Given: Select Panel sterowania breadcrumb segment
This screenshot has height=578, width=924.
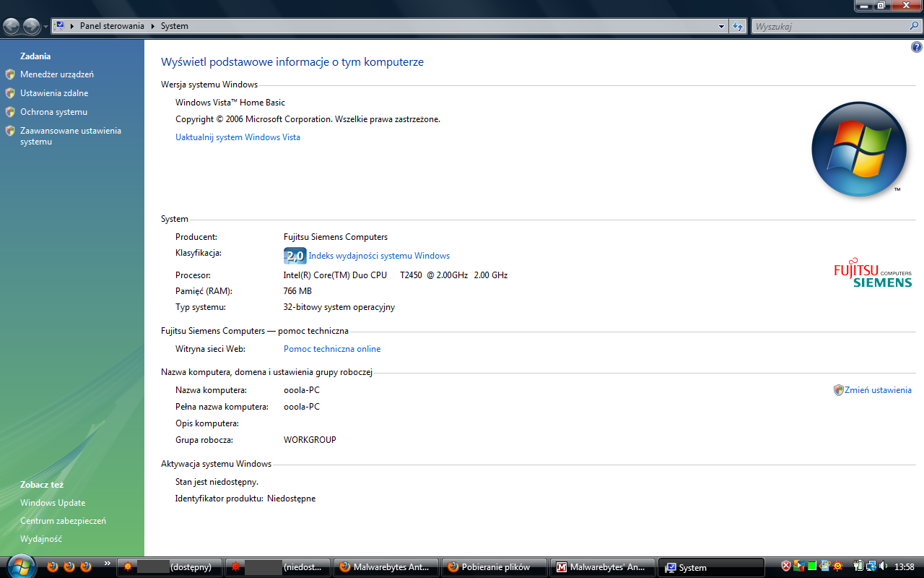Looking at the screenshot, I should click(x=112, y=26).
